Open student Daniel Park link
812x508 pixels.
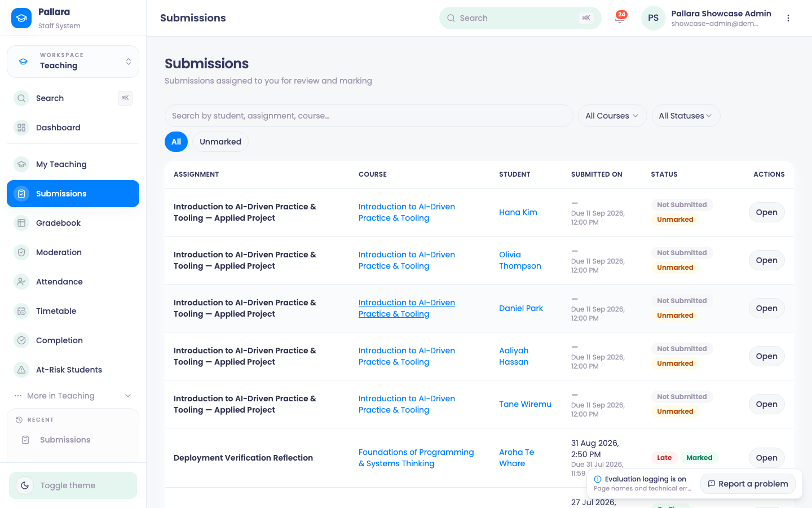tap(521, 308)
